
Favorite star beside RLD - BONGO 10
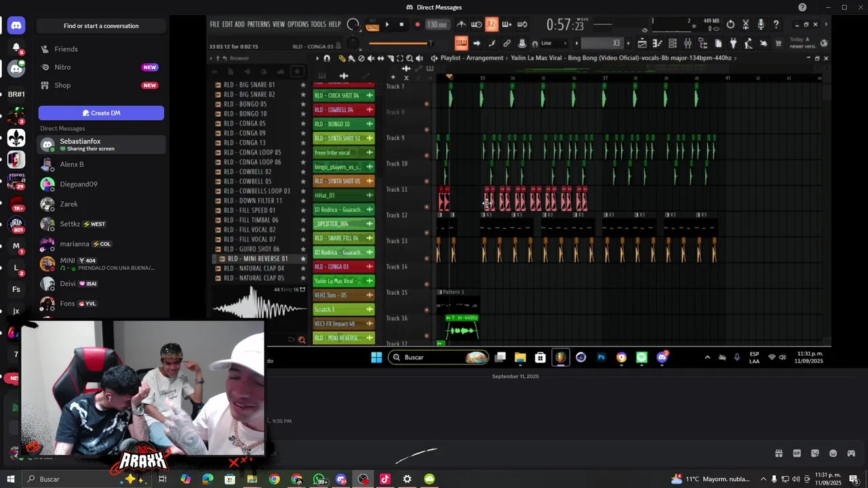pyautogui.click(x=303, y=114)
